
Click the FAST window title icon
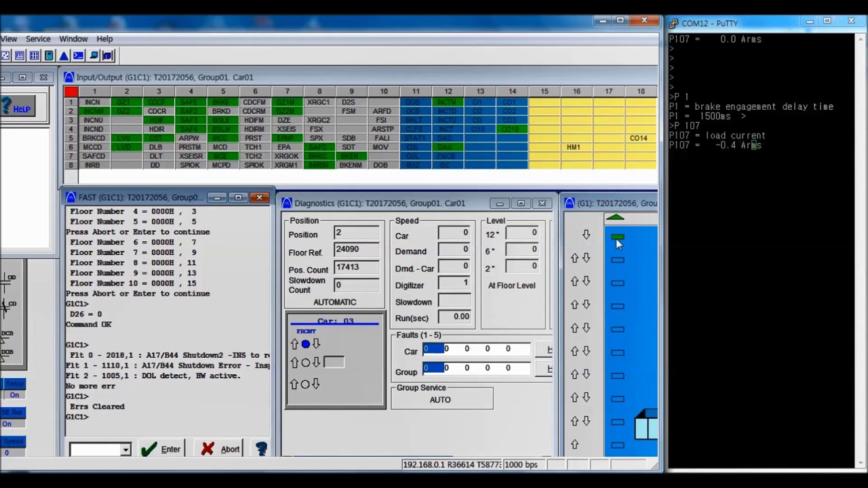tap(71, 197)
